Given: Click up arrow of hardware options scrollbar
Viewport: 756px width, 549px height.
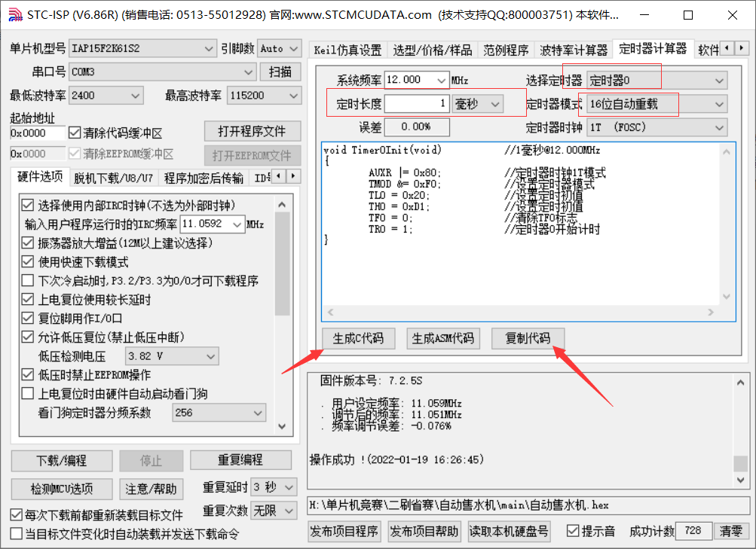Looking at the screenshot, I should click(x=282, y=205).
